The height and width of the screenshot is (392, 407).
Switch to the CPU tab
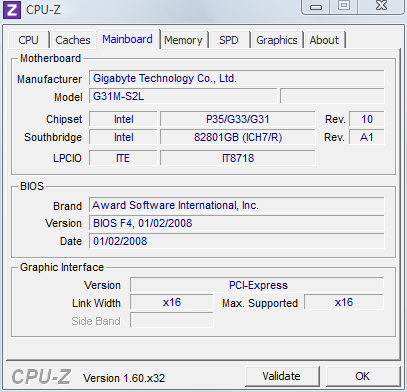[x=28, y=40]
